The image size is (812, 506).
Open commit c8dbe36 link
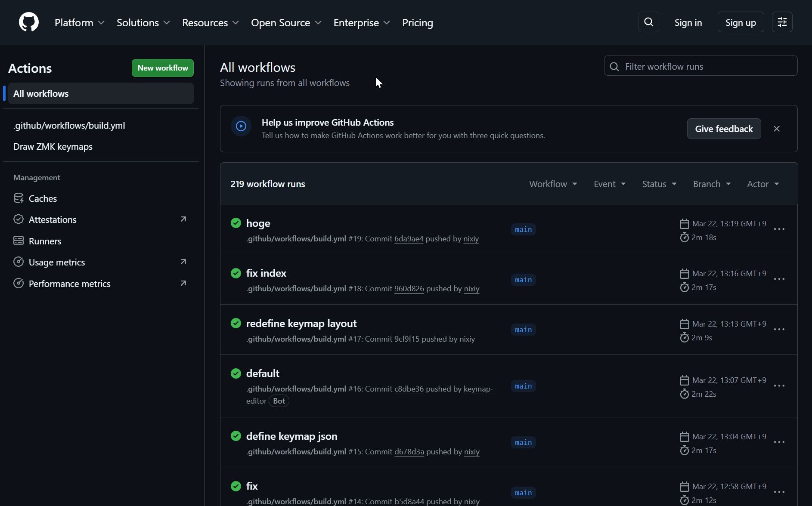tap(409, 389)
